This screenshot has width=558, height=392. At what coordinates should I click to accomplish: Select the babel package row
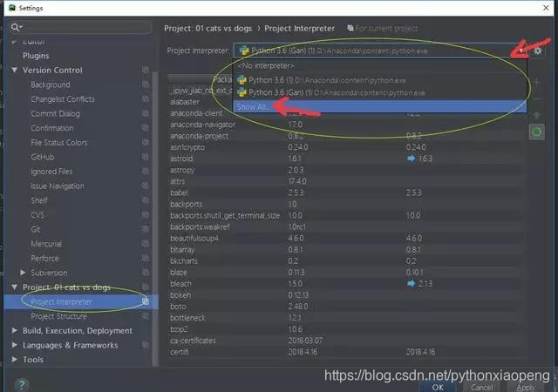[x=345, y=193]
